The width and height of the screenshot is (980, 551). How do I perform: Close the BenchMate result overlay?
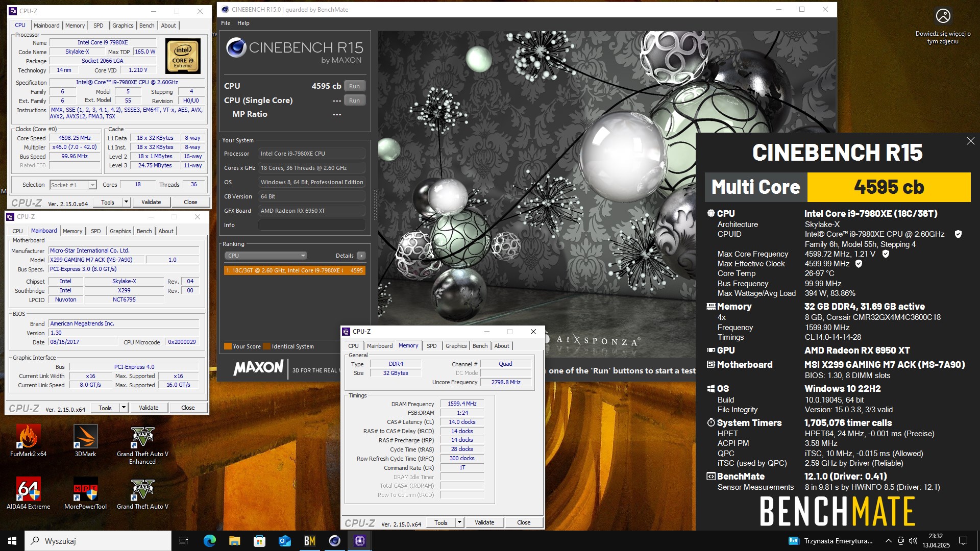click(970, 141)
